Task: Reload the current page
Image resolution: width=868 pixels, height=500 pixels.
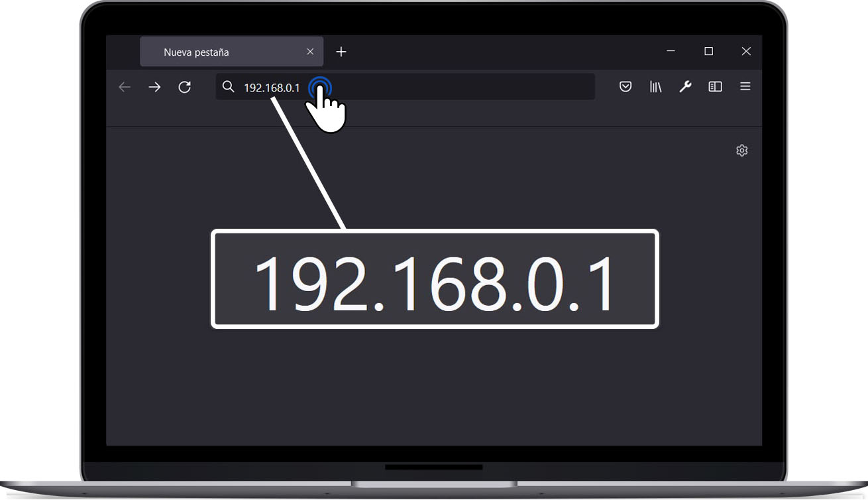Action: point(185,87)
